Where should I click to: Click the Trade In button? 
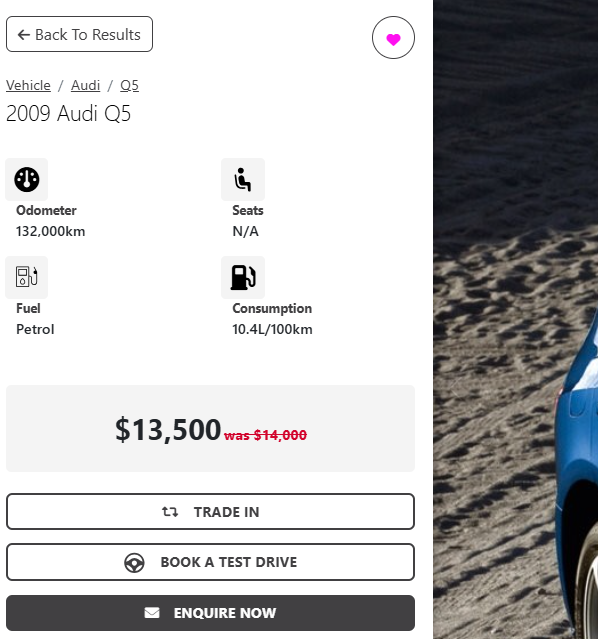[210, 511]
